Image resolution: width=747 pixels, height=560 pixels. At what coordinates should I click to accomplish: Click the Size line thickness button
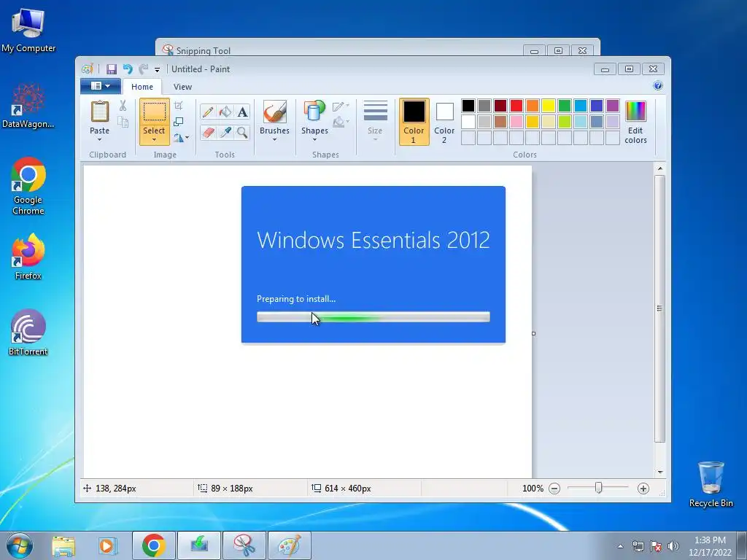pos(375,120)
